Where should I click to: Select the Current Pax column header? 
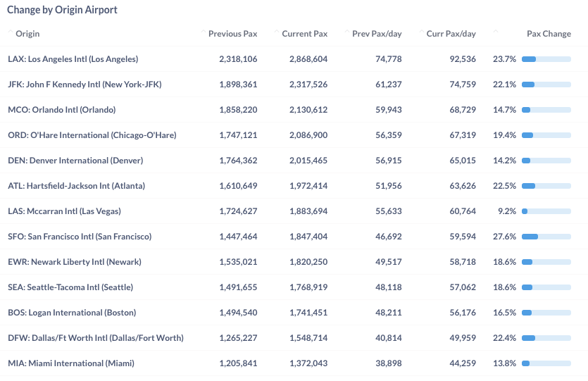tap(304, 34)
